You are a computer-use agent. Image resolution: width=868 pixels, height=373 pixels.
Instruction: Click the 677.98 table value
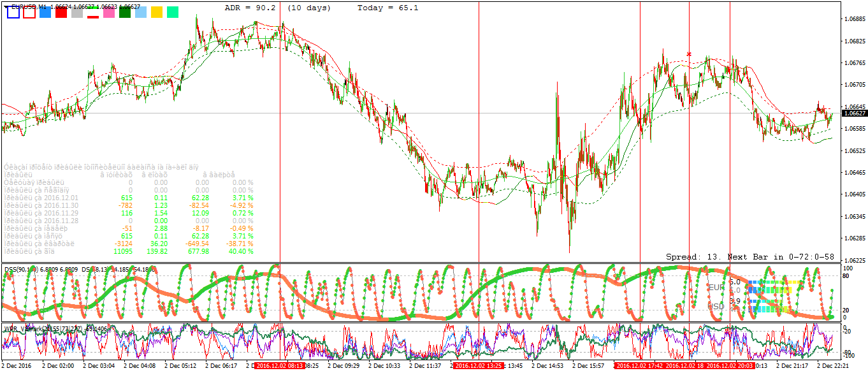click(x=197, y=251)
